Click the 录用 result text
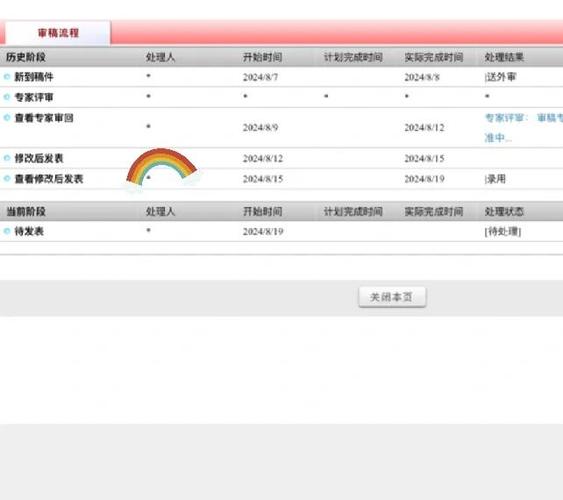Image resolution: width=563 pixels, height=500 pixels. tap(495, 179)
